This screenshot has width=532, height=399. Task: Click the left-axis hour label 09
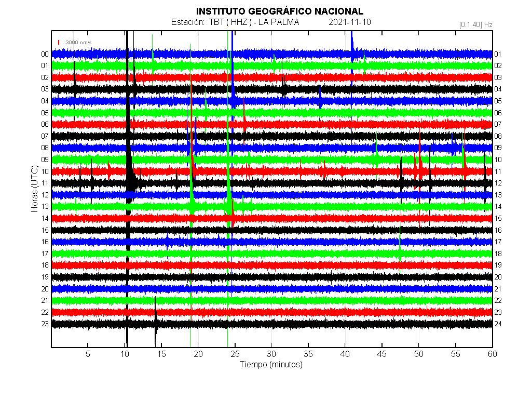45,159
